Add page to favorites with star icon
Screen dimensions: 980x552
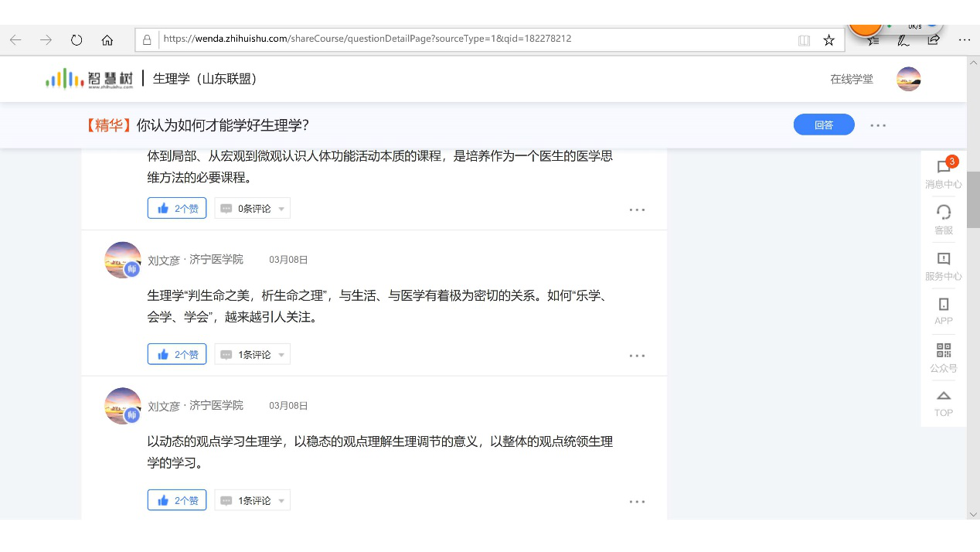tap(829, 40)
